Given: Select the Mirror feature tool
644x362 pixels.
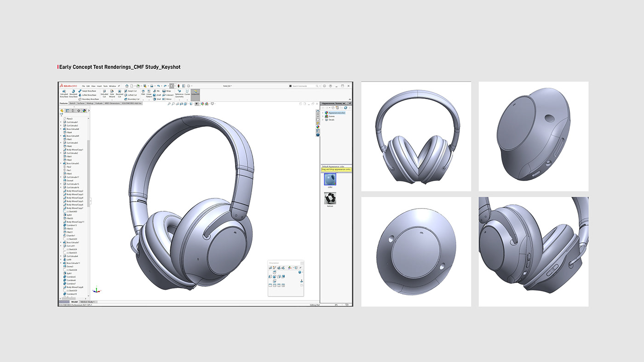Looking at the screenshot, I should tap(164, 99).
